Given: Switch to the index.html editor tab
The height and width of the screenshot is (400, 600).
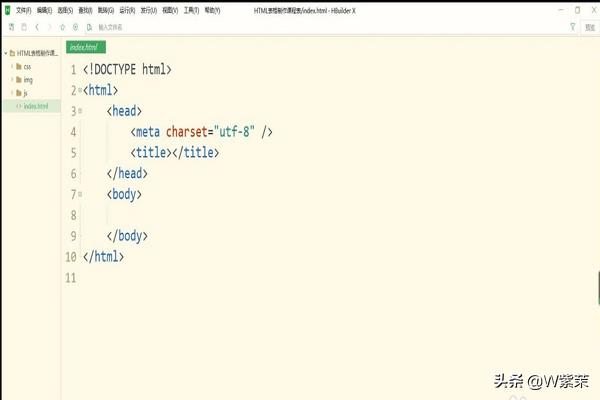Looking at the screenshot, I should coord(85,47).
